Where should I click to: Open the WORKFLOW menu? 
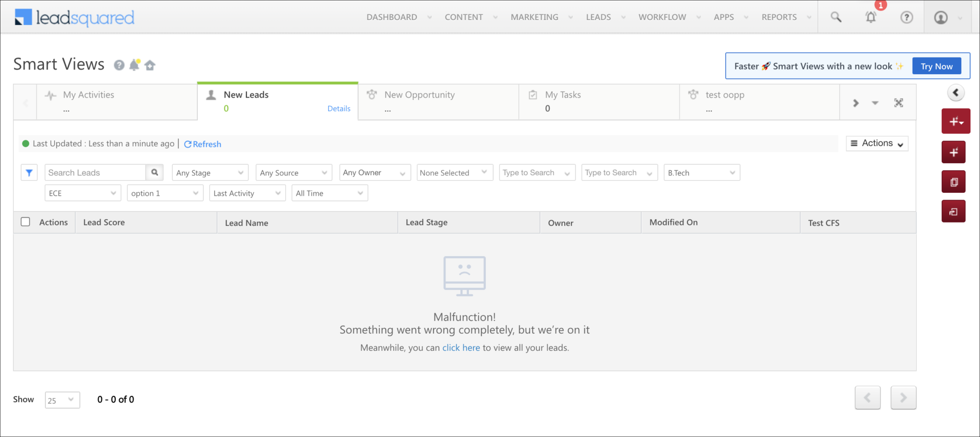[662, 17]
